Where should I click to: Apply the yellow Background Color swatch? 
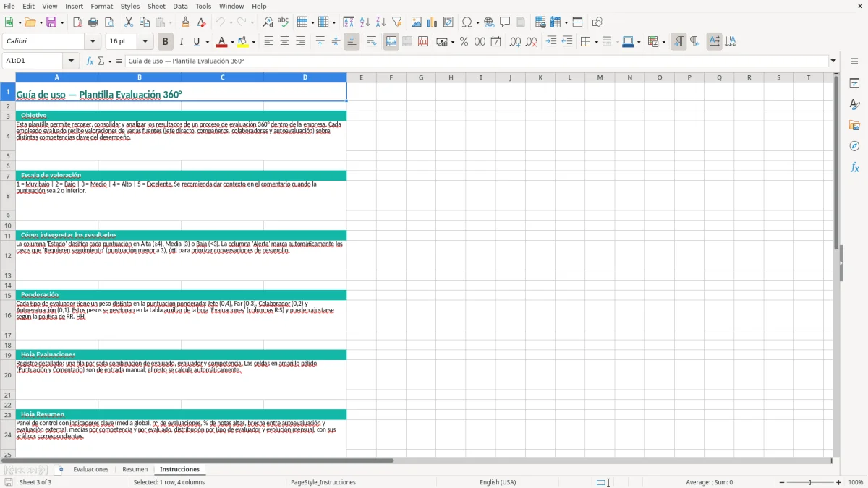click(x=244, y=42)
